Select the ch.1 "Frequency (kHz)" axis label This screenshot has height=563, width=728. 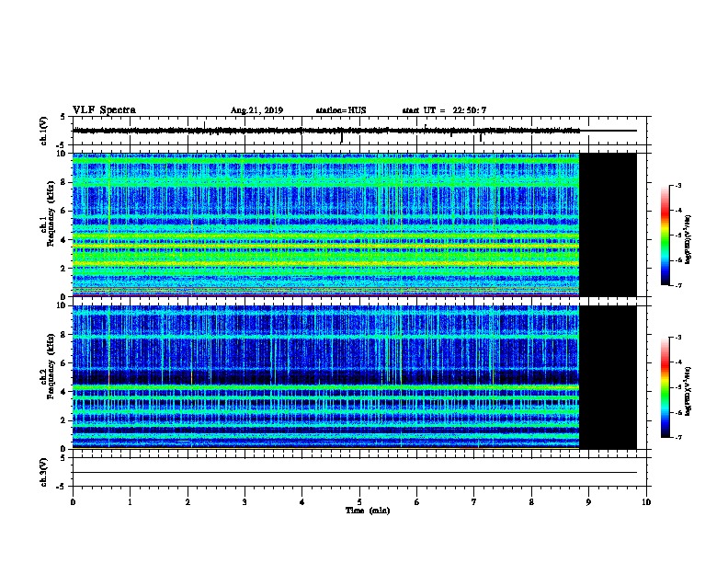(51, 213)
